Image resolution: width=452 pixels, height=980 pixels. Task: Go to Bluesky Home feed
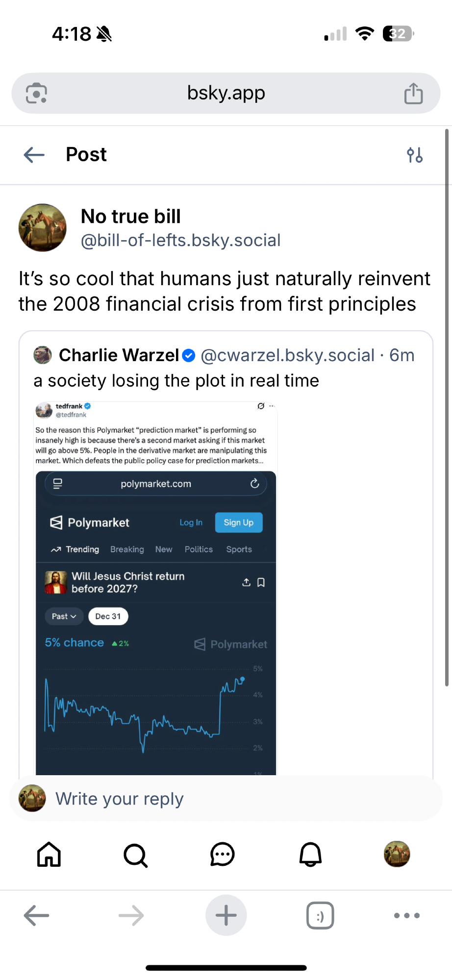point(49,855)
